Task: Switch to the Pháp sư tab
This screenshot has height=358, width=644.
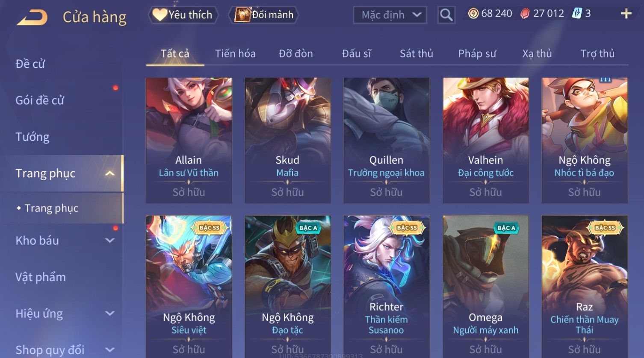Action: pos(477,53)
